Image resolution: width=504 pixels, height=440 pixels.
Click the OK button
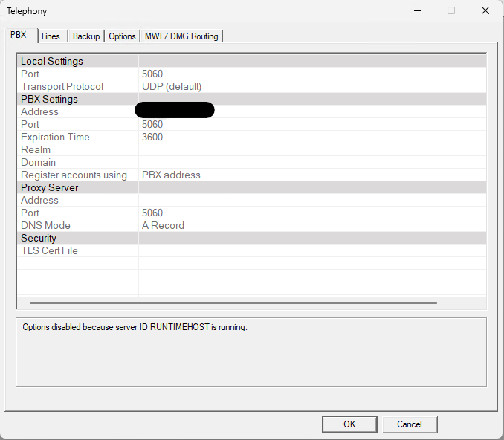click(349, 424)
